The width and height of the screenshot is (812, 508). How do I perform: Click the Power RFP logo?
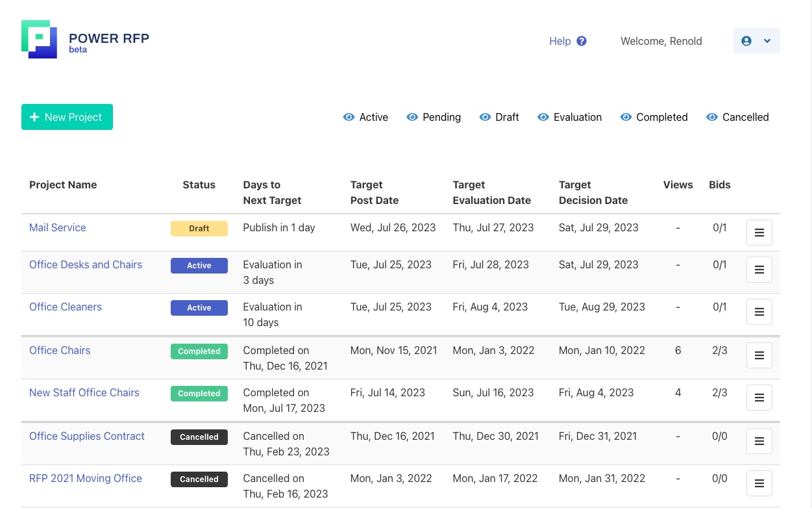[x=40, y=39]
